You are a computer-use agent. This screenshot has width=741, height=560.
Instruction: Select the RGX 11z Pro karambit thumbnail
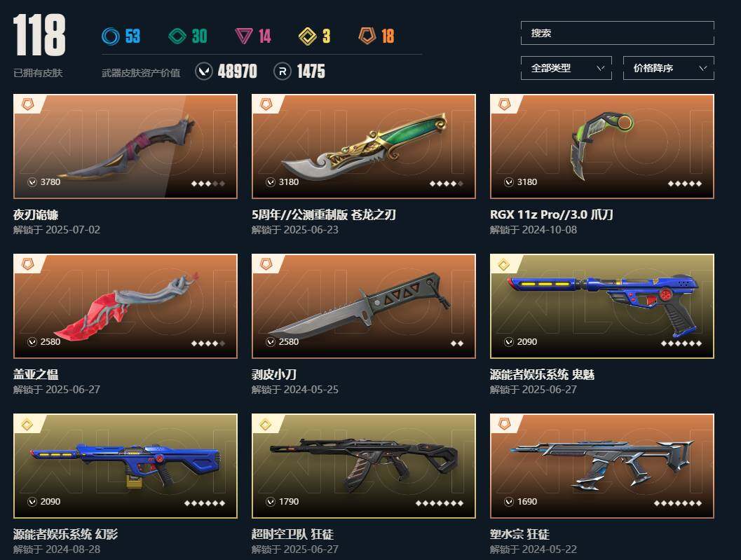601,146
